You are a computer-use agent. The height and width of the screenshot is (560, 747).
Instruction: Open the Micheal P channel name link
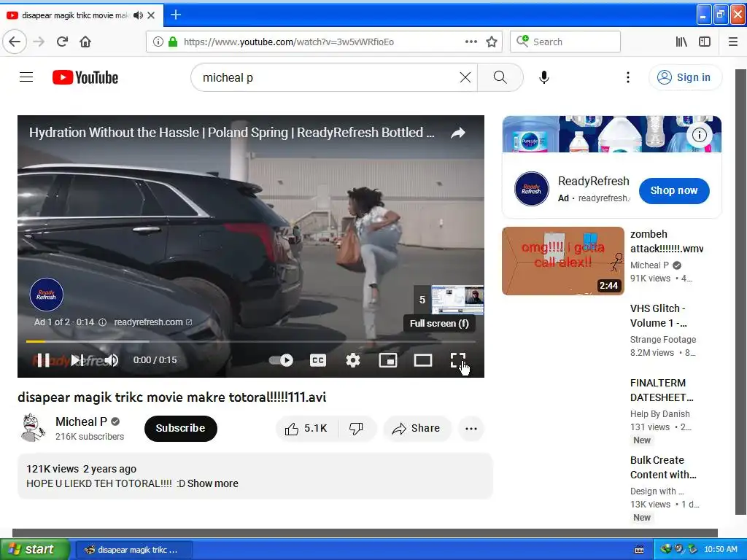81,422
